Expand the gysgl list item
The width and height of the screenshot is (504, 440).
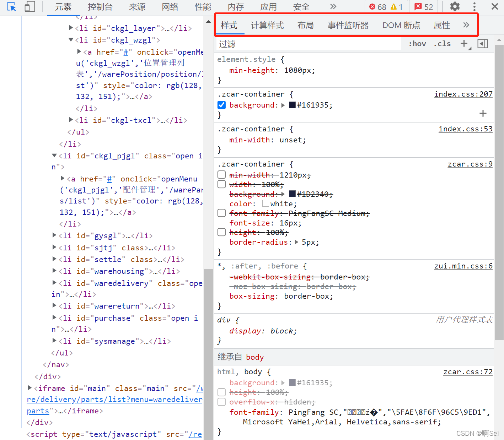[54, 235]
